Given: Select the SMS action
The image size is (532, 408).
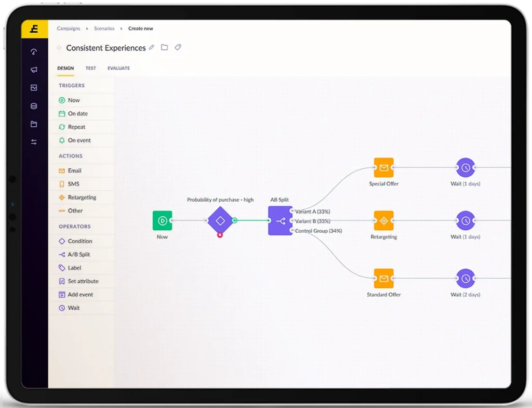Looking at the screenshot, I should (x=82, y=184).
